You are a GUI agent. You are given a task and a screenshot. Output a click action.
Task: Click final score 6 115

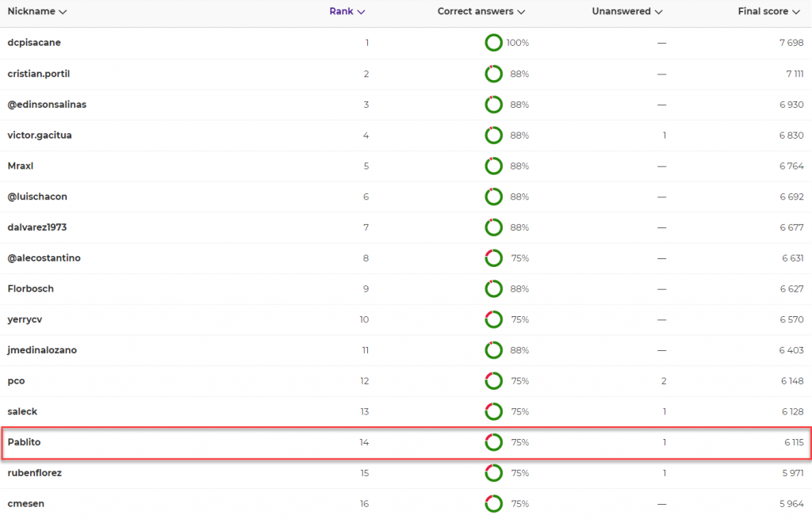tap(794, 442)
